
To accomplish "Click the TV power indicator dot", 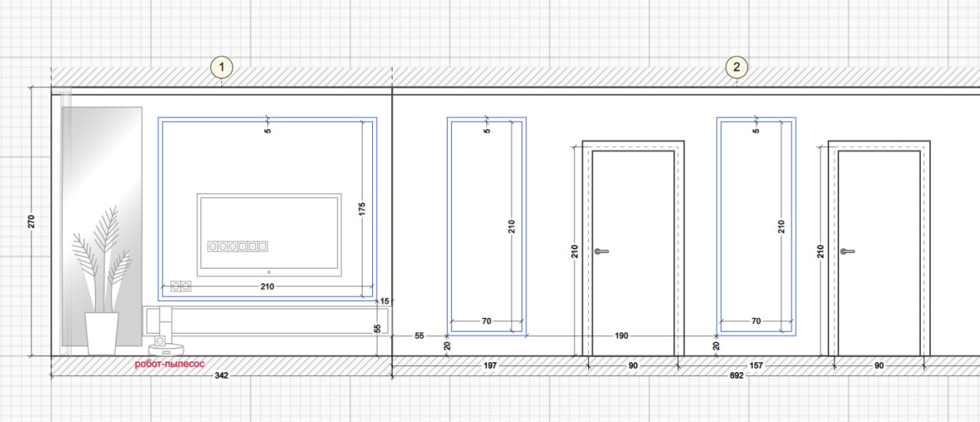I will 269,271.
